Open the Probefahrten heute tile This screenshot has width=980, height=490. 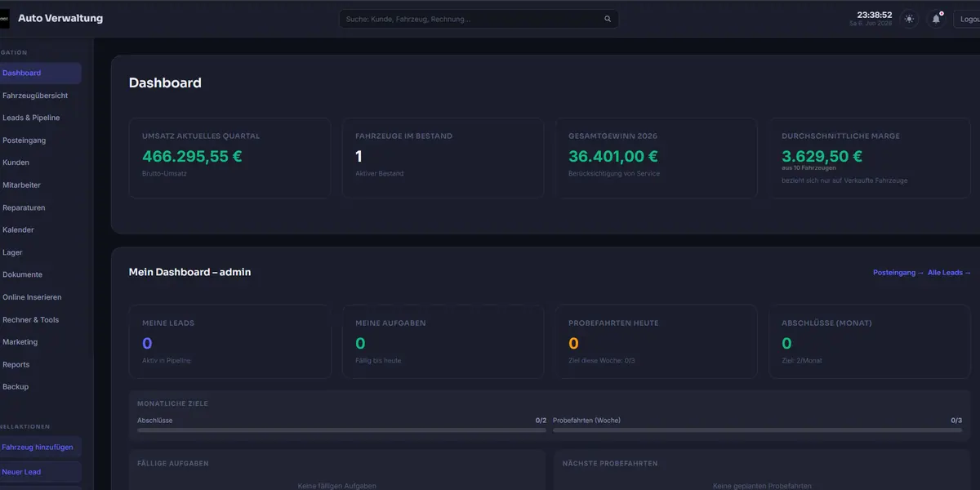click(656, 341)
